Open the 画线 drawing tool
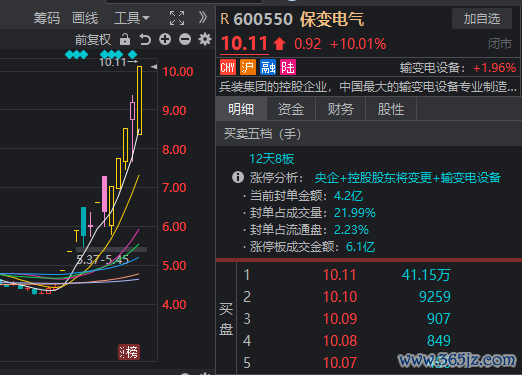Viewport: 522px width, 375px height. point(85,18)
